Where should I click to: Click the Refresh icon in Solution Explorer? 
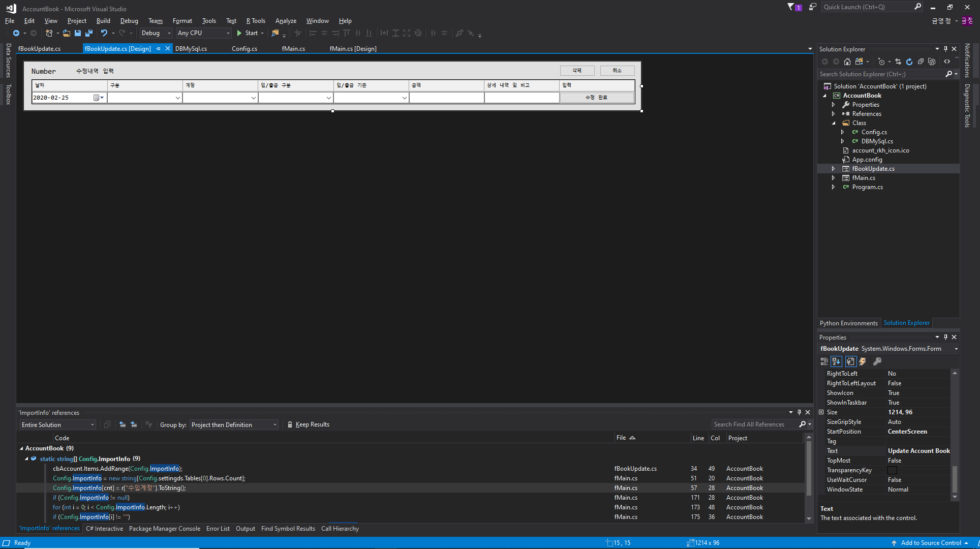[x=909, y=62]
